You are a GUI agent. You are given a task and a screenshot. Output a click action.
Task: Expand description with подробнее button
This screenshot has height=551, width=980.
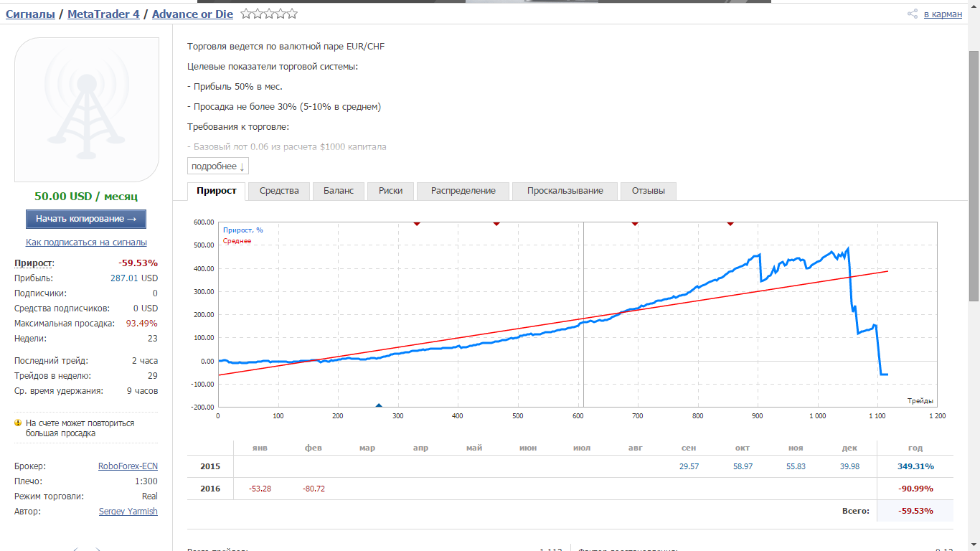pyautogui.click(x=218, y=166)
